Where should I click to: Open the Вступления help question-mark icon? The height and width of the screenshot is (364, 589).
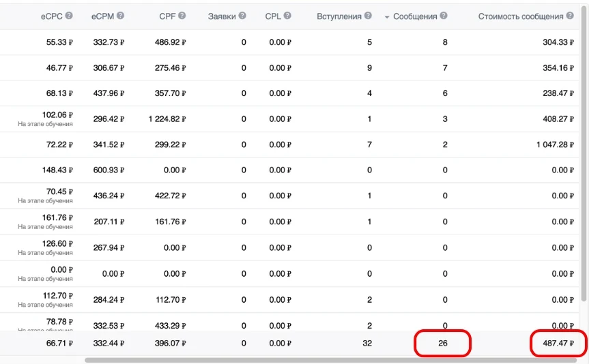click(x=368, y=16)
